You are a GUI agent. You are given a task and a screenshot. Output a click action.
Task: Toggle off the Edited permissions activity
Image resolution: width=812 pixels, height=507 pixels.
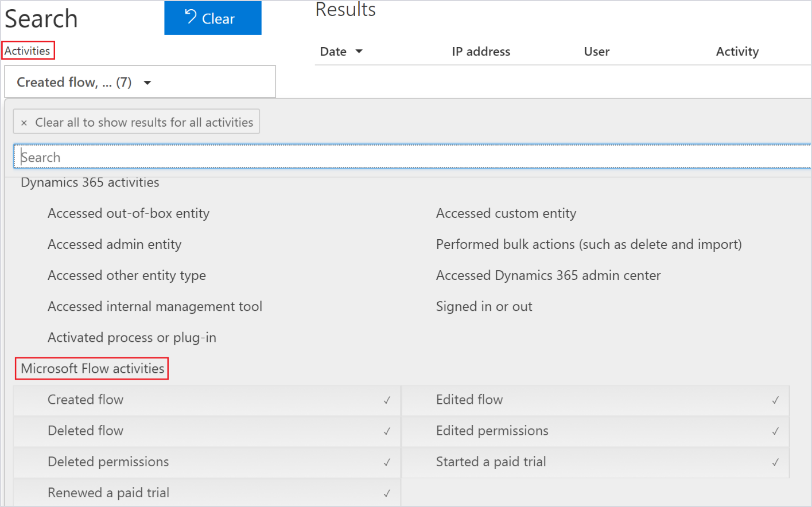pyautogui.click(x=776, y=431)
